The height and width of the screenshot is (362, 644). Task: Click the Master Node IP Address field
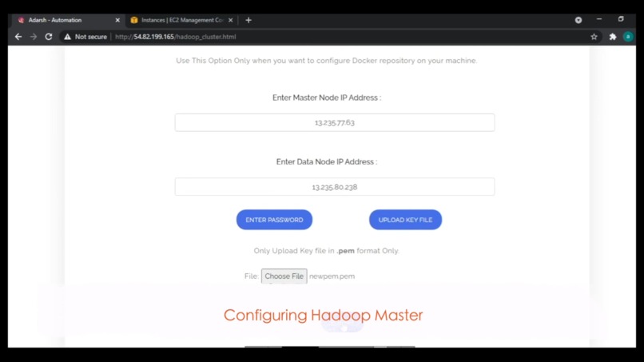tap(335, 122)
